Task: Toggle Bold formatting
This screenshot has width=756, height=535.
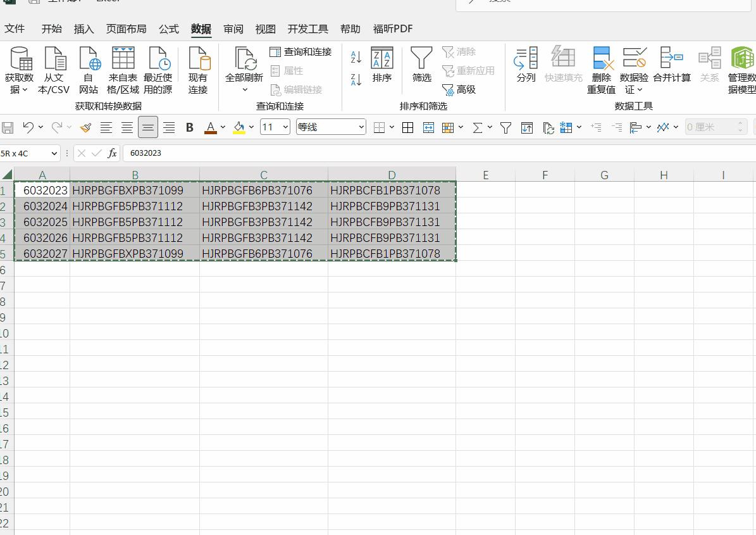Action: click(x=190, y=128)
